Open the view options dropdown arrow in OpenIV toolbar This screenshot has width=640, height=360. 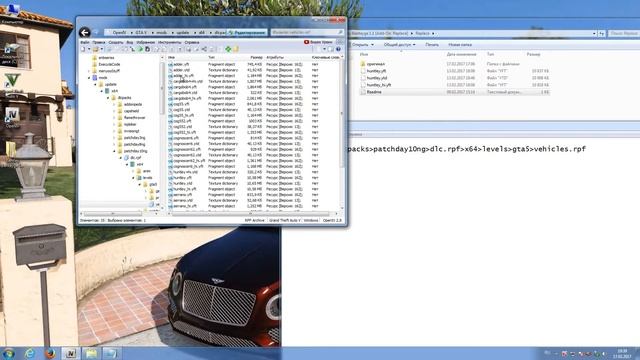pyautogui.click(x=324, y=49)
